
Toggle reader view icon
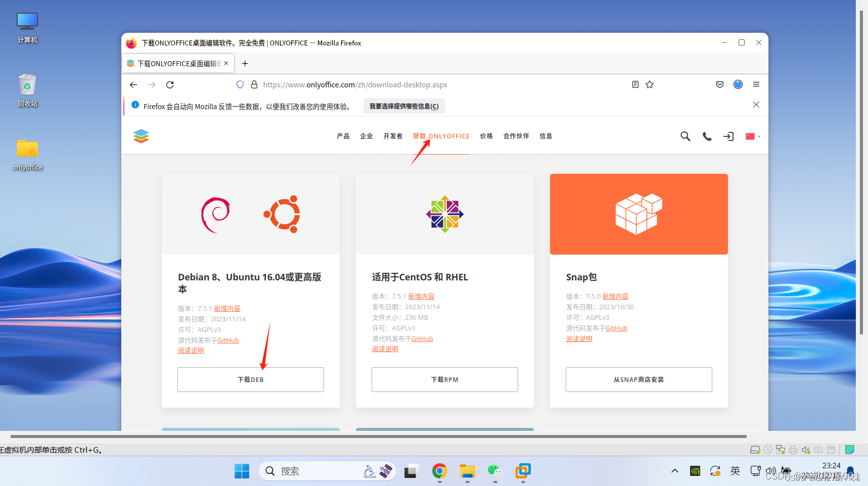635,84
